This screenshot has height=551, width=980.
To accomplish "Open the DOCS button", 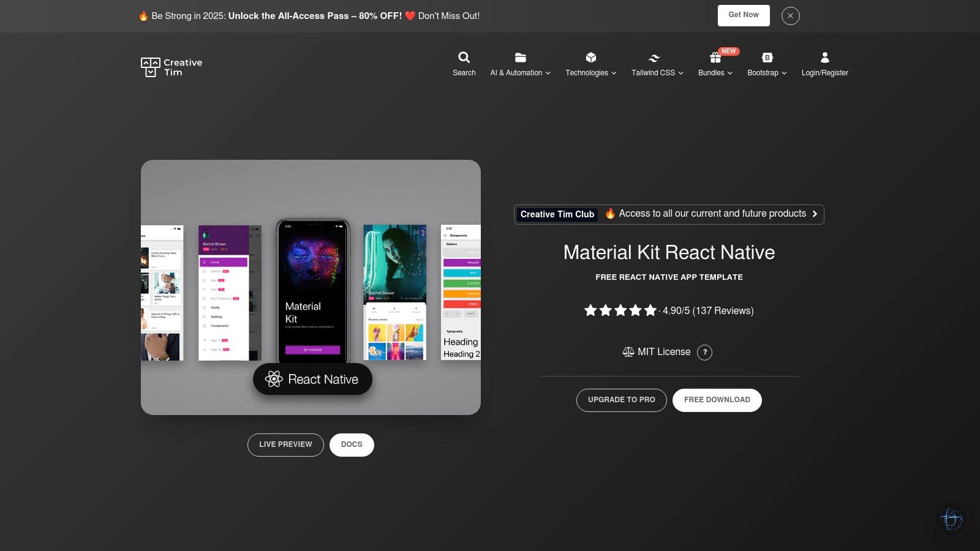I will click(x=352, y=445).
